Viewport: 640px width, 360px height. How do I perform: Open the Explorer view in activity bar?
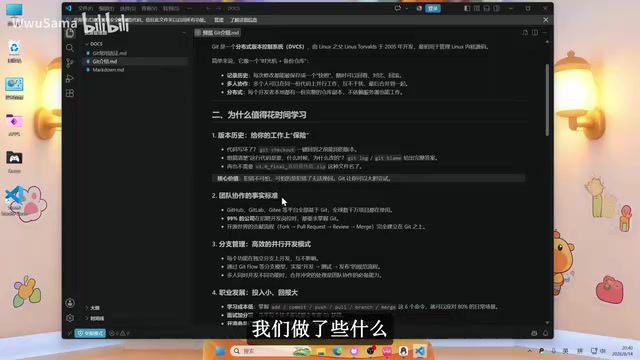coord(70,33)
